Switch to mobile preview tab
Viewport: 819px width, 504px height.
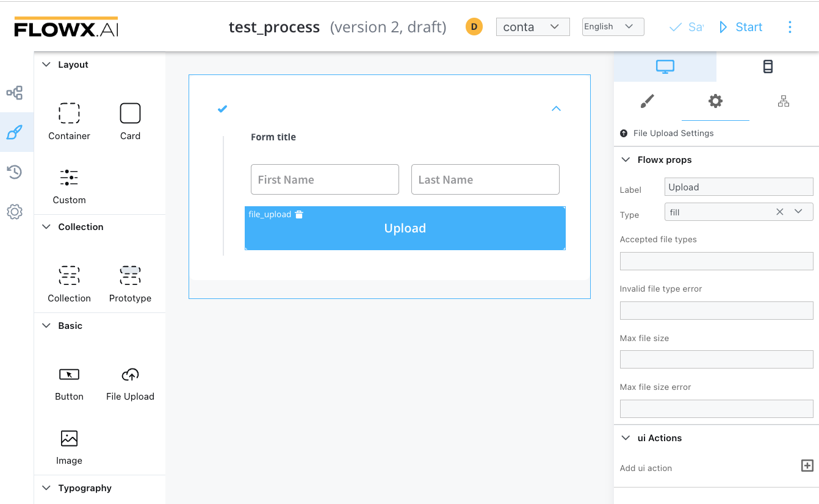tap(768, 67)
